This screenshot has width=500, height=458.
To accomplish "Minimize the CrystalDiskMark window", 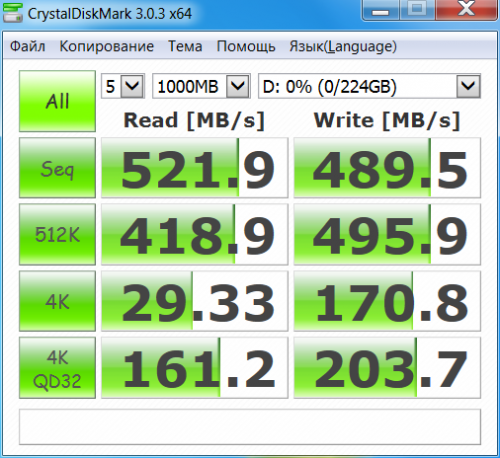I will tap(380, 10).
